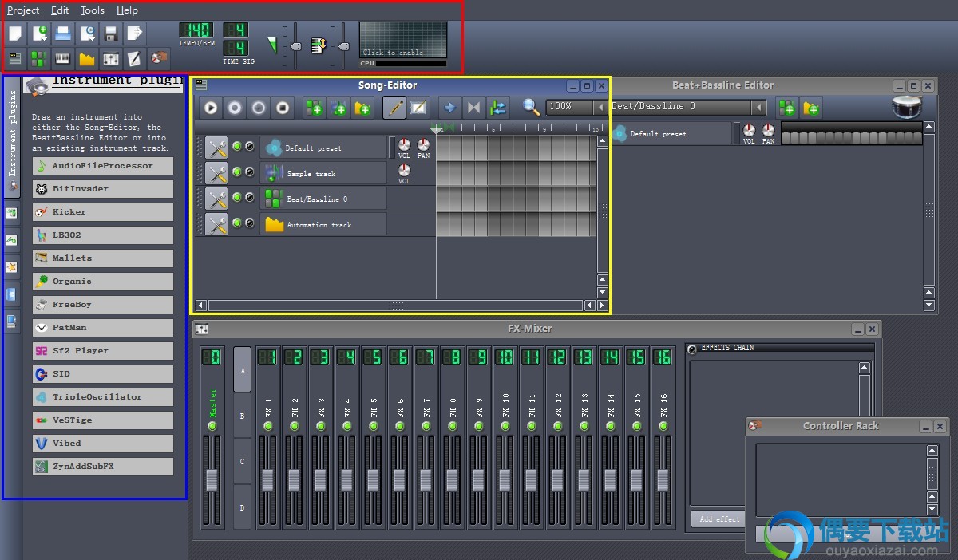Add a sample track in Song-Editor toolbar

click(x=338, y=107)
